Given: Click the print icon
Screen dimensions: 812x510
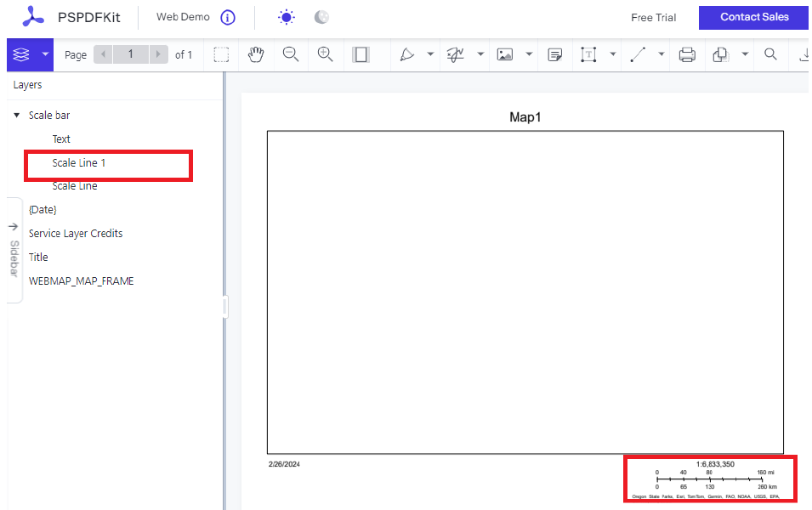Looking at the screenshot, I should [687, 54].
